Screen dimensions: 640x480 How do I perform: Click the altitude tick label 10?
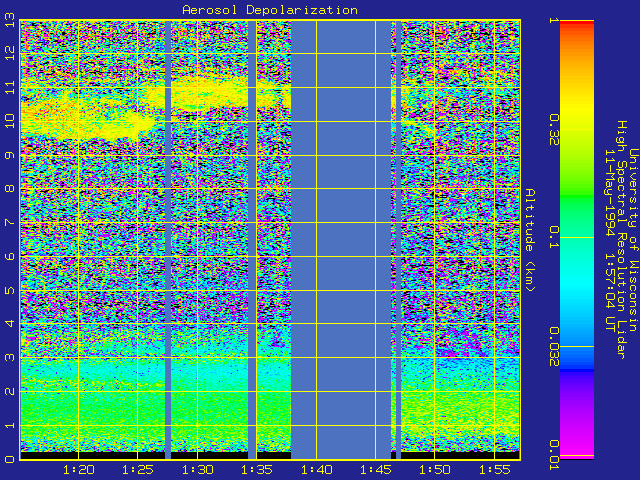coord(9,121)
